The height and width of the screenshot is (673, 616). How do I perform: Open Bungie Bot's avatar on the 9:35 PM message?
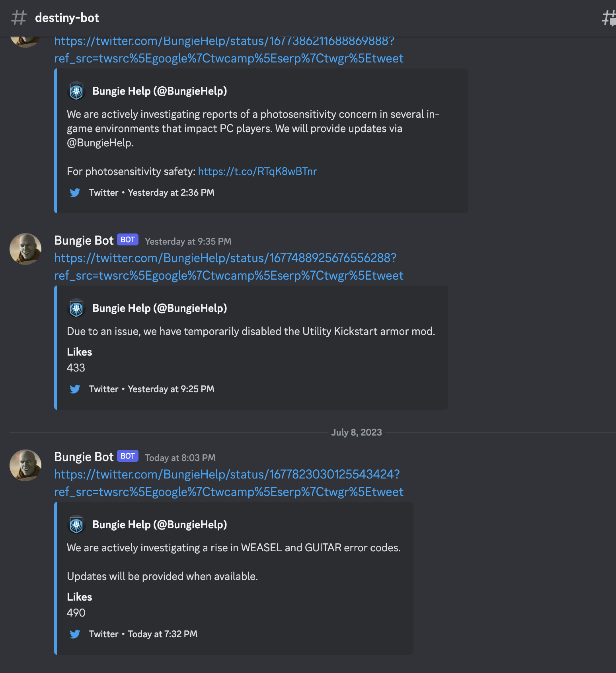tap(25, 249)
